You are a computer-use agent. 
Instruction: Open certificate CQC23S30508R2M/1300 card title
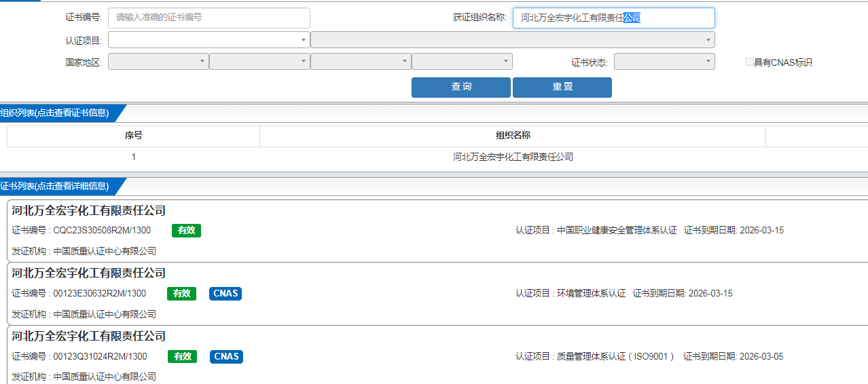[88, 210]
